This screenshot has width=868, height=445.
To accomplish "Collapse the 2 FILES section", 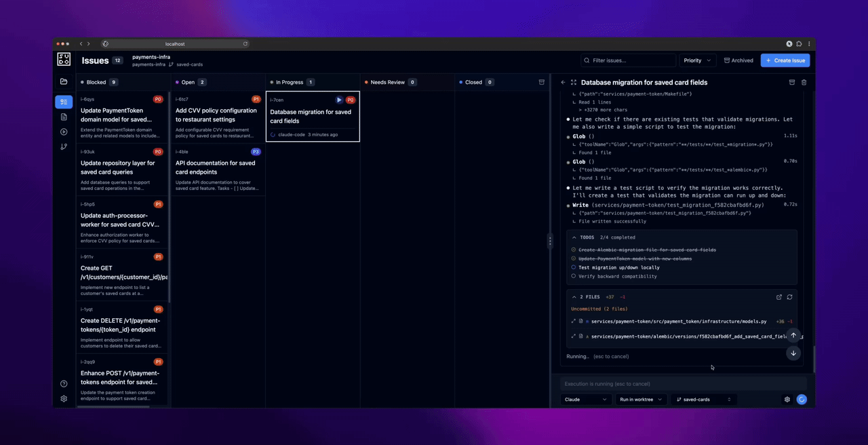I will tap(574, 296).
